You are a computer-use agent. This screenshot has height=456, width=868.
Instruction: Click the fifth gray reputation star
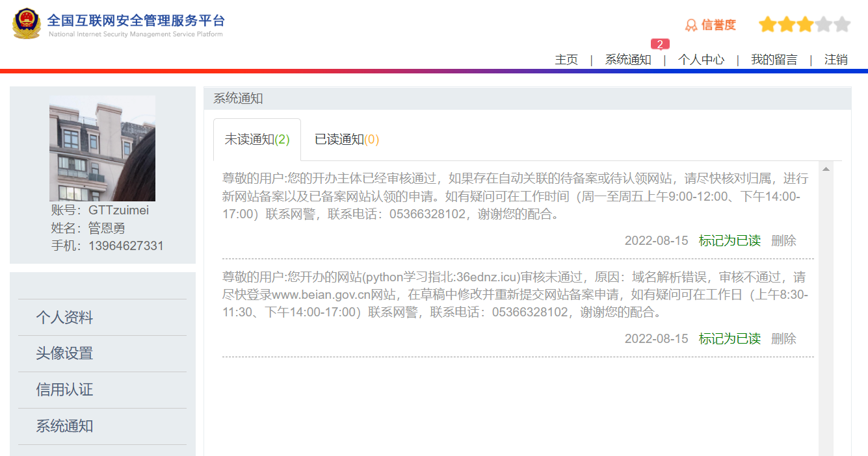click(842, 25)
